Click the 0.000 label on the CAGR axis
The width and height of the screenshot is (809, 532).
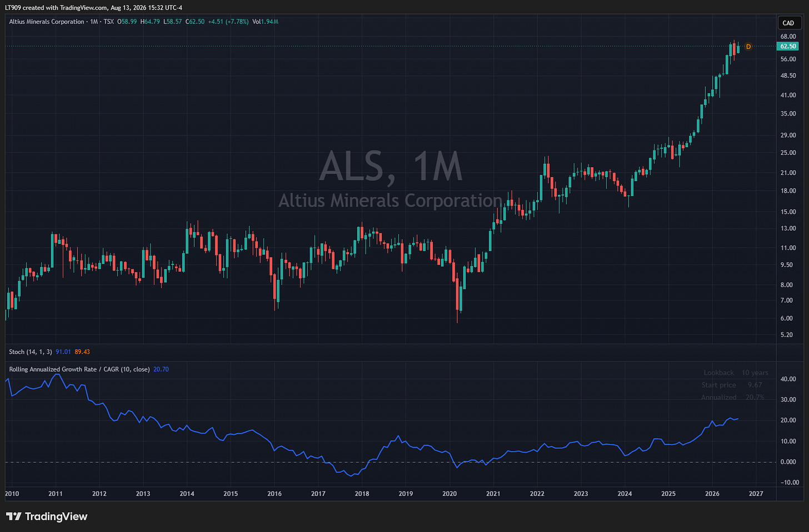click(x=788, y=462)
